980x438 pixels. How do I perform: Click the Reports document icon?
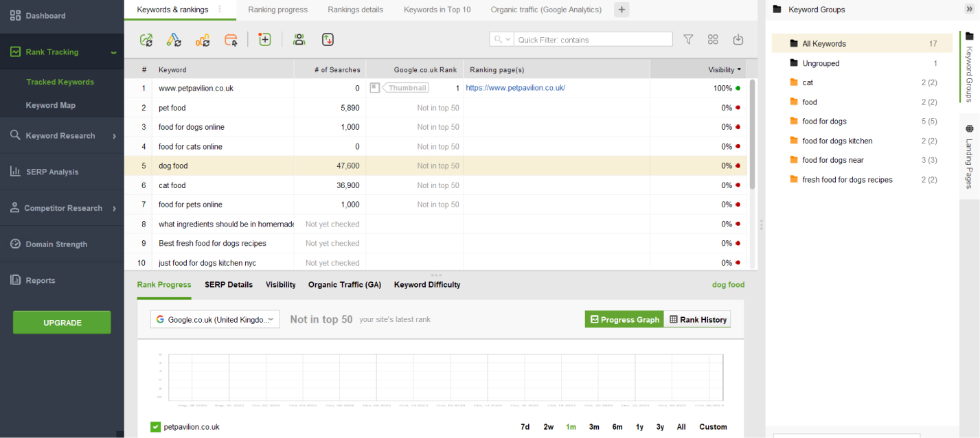tap(15, 280)
